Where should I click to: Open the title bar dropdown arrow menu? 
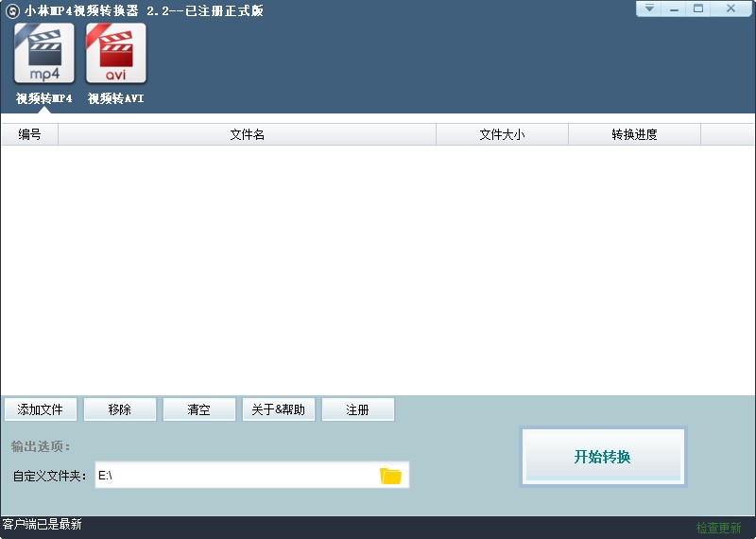(x=649, y=9)
